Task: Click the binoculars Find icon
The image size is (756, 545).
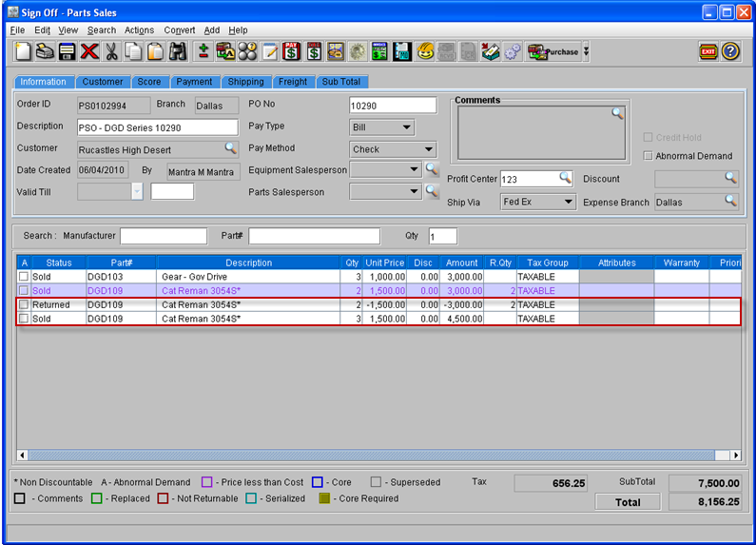Action: pyautogui.click(x=178, y=51)
